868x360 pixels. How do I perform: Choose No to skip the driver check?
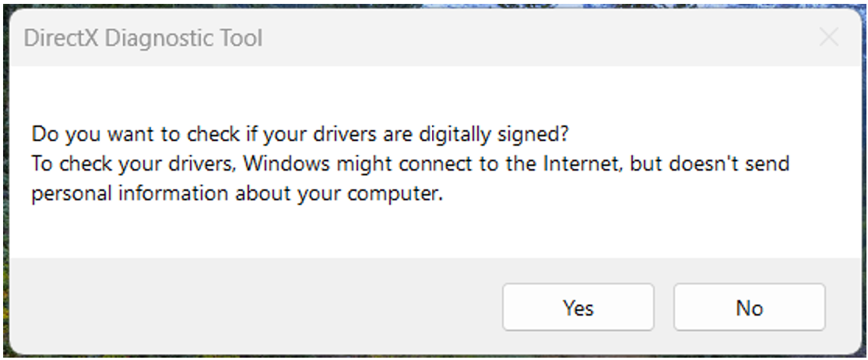[x=749, y=308]
